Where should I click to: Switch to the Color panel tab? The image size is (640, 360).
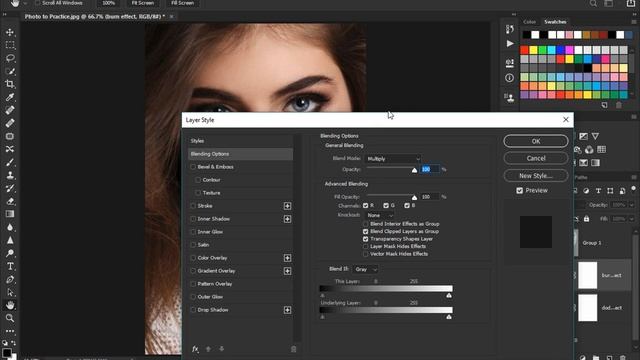click(x=529, y=22)
